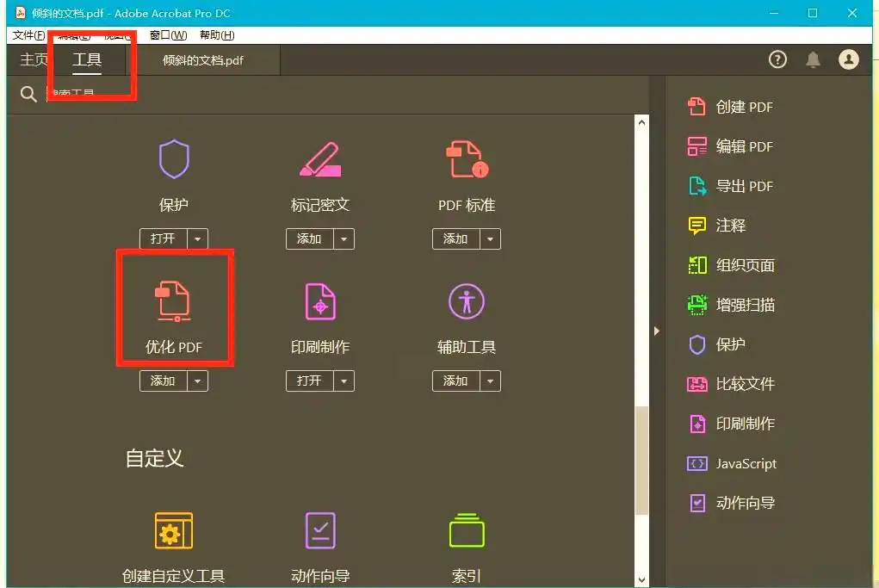
Task: Expand dropdown arrow beside 优化 PDF 添加 button
Action: point(197,381)
